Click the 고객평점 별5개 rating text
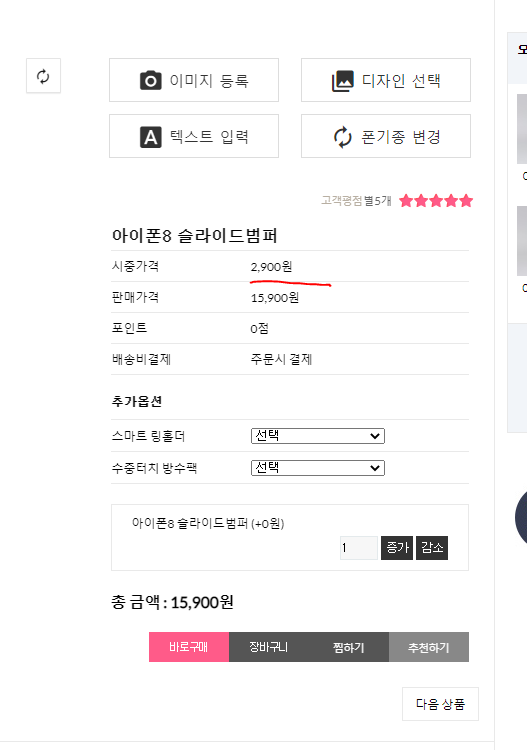 click(x=356, y=200)
